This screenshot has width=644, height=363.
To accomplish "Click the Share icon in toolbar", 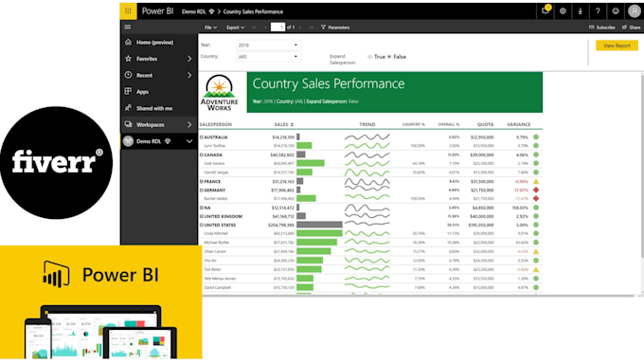I will pos(624,27).
